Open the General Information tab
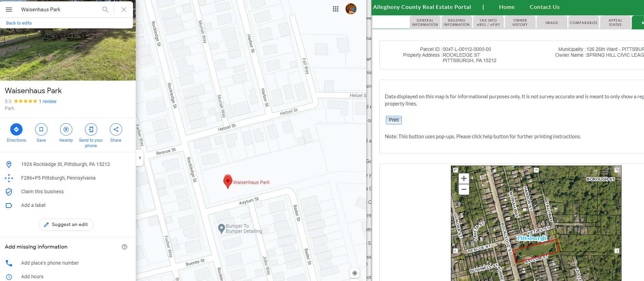 click(x=425, y=23)
